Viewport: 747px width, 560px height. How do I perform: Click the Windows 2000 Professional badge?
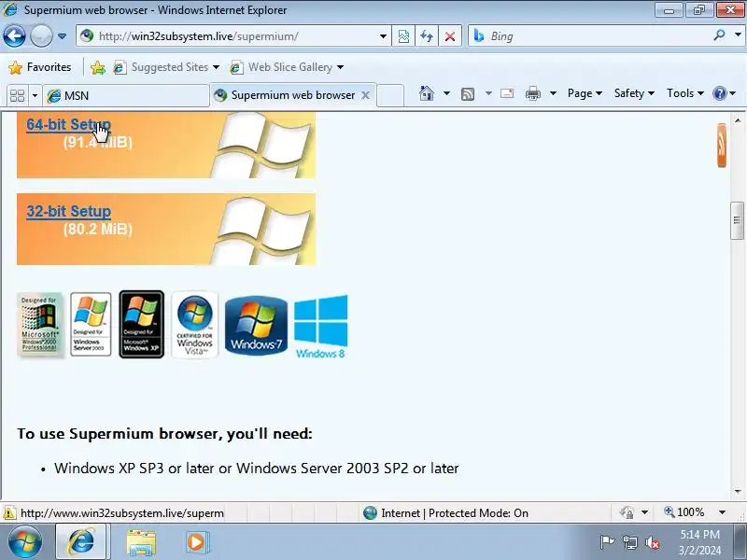pyautogui.click(x=39, y=324)
